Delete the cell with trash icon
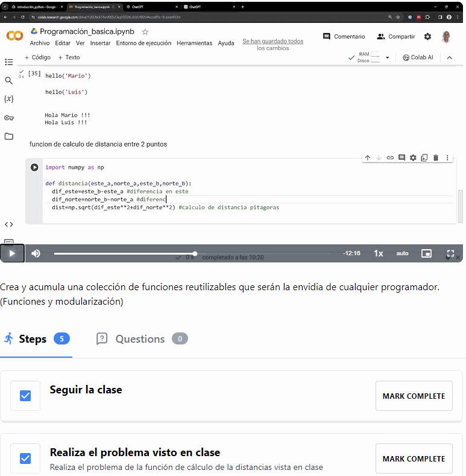Screen dimensions: 466x476 pos(436,157)
